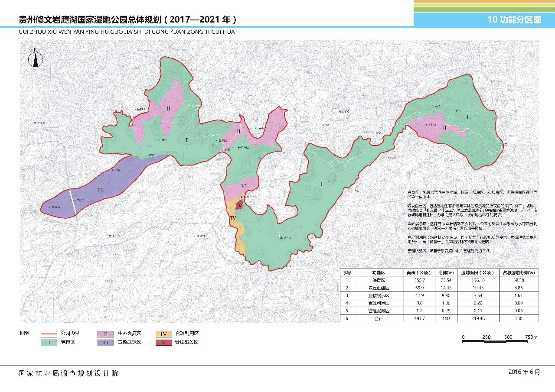Click the blue header label 10 功能分区图
Viewport: 555px width, 392px height.
coord(514,20)
